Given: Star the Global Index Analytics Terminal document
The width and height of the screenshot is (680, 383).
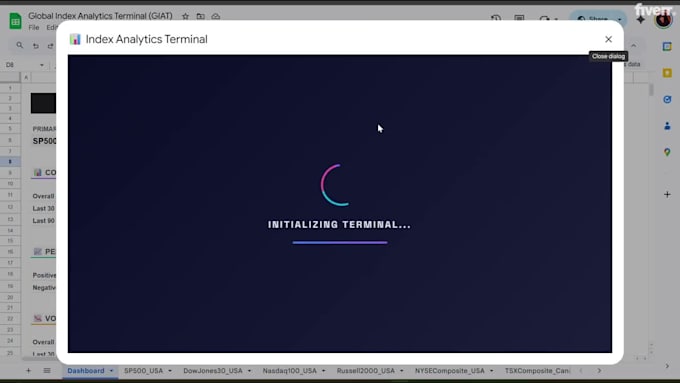Looking at the screenshot, I should 186,16.
